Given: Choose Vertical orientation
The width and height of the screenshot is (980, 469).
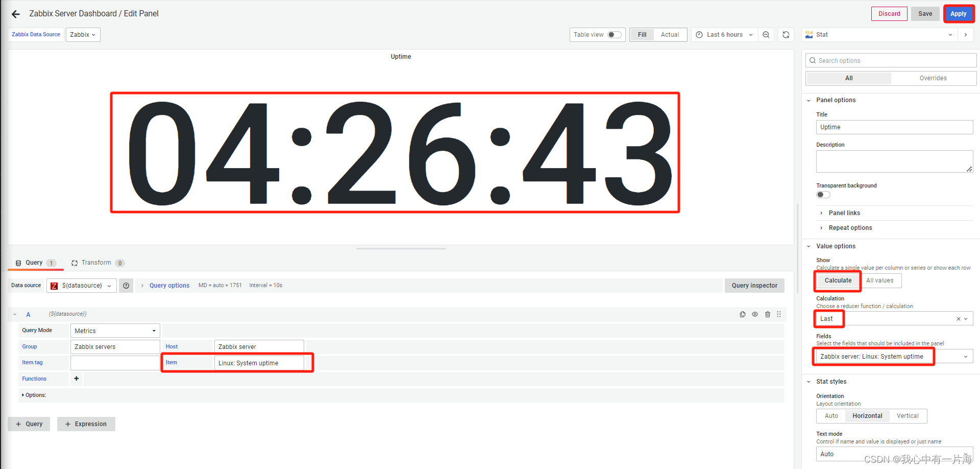Looking at the screenshot, I should pyautogui.click(x=908, y=416).
